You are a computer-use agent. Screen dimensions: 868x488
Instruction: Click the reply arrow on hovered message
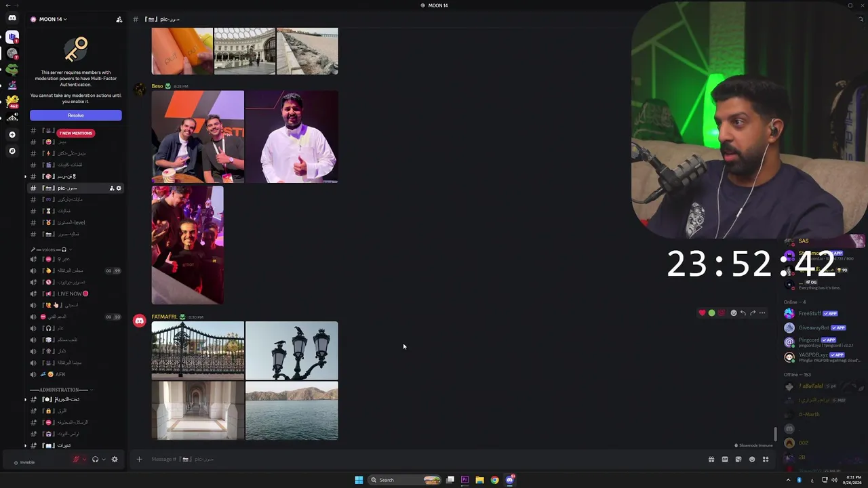[x=743, y=313]
